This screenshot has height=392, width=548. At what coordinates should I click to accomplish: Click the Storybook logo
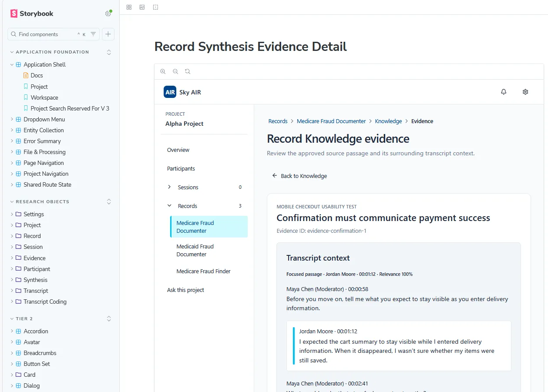point(32,13)
